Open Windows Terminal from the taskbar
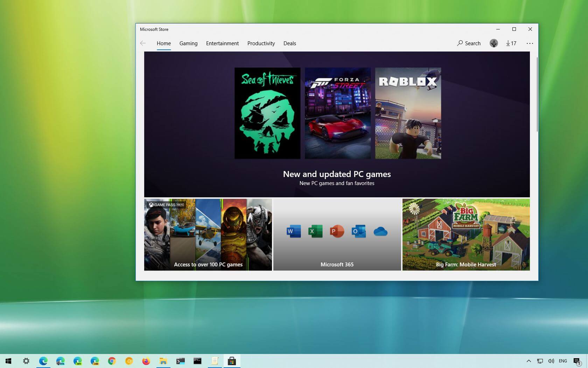Screen dimensions: 588x368 pyautogui.click(x=180, y=361)
